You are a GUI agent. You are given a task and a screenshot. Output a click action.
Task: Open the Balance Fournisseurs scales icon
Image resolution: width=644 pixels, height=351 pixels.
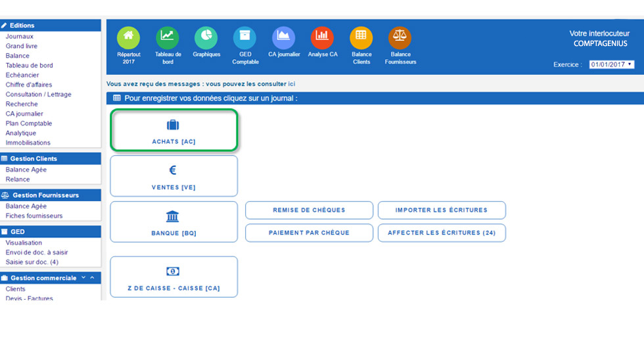(400, 37)
